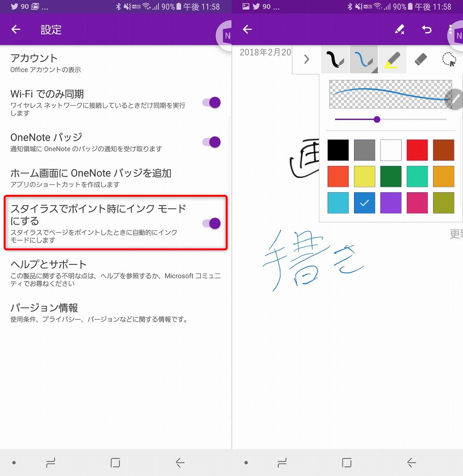Tap back button in right navigation bar

tap(411, 463)
